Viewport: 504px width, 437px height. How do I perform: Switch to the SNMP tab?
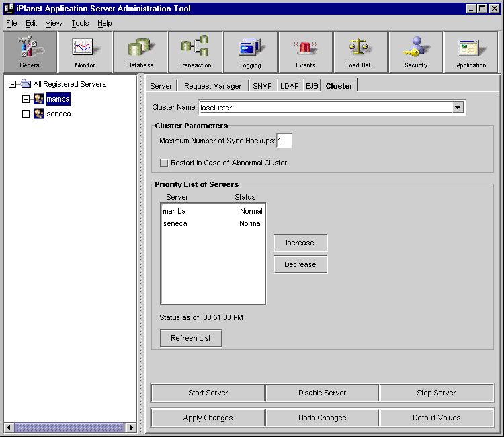click(x=262, y=86)
